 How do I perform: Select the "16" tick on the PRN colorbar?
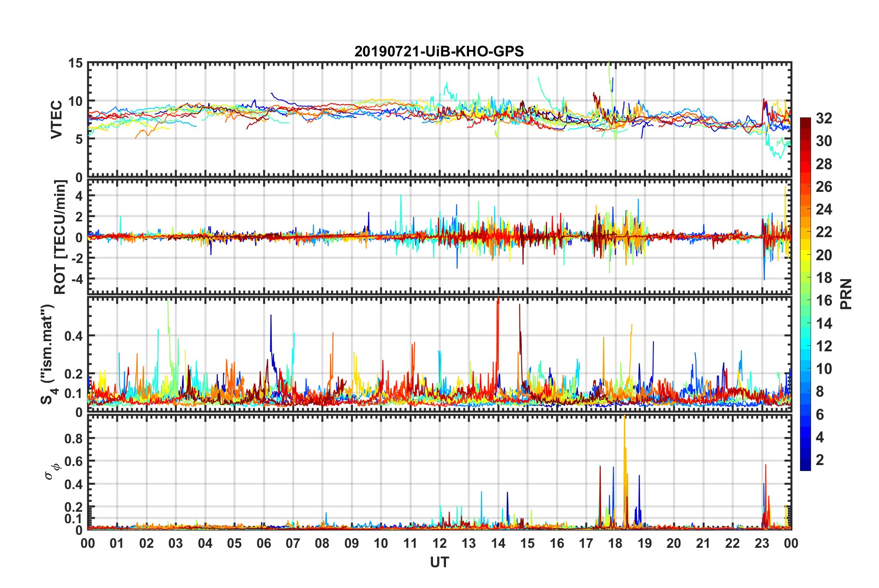pos(824,300)
